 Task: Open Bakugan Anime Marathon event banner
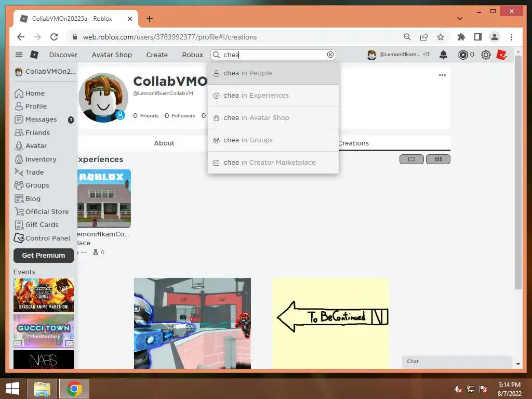pos(44,295)
